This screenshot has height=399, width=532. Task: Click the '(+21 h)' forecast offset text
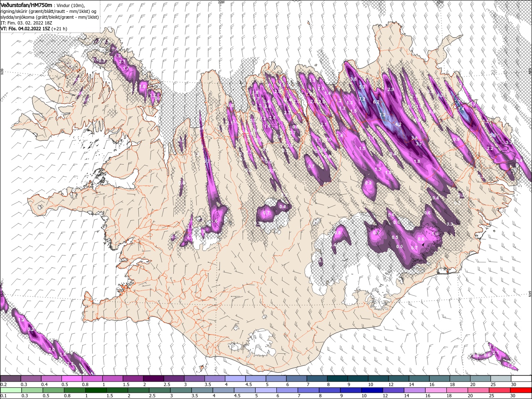click(59, 29)
